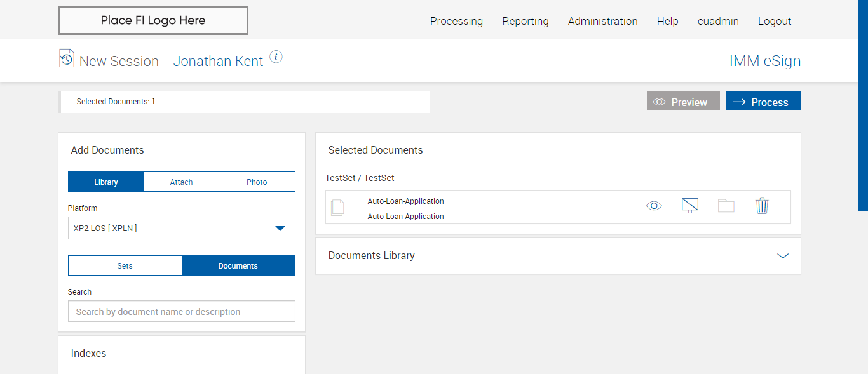Expand the Documents Library panel chevron
The image size is (868, 374).
coord(783,256)
